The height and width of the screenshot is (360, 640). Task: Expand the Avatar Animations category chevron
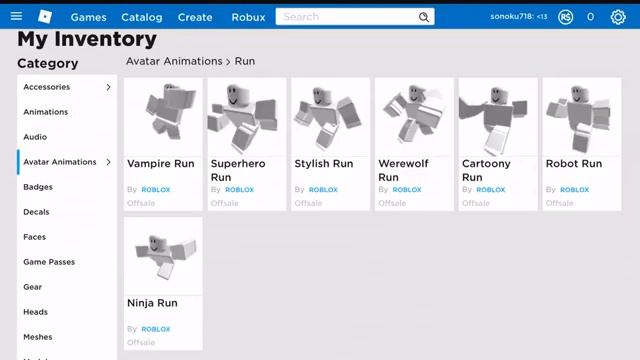pyautogui.click(x=108, y=162)
